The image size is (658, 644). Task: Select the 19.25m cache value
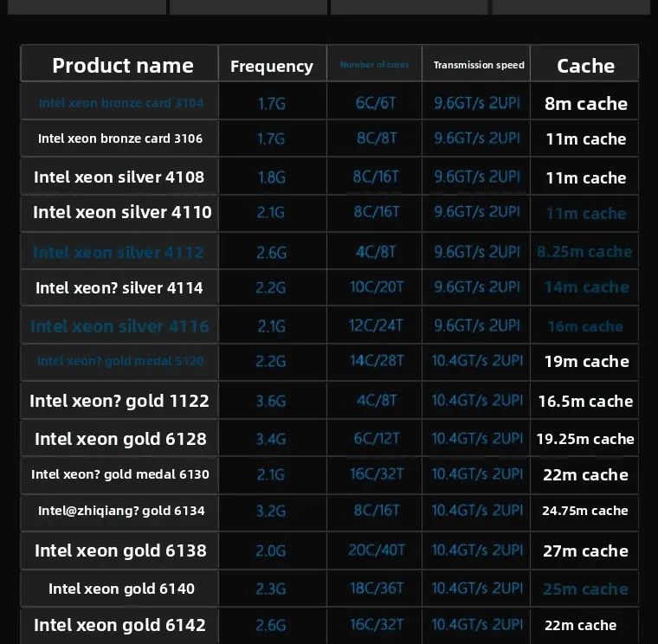point(584,439)
